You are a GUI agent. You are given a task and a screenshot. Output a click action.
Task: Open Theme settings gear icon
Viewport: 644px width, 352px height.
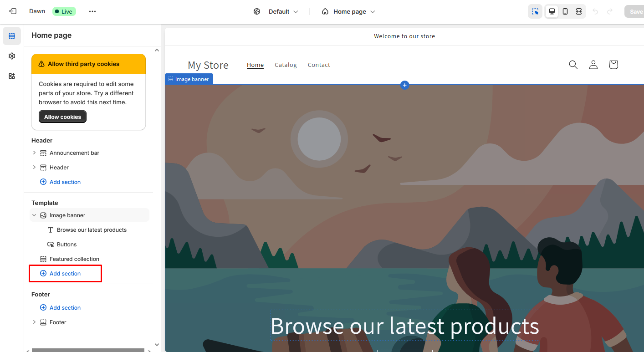[x=12, y=56]
